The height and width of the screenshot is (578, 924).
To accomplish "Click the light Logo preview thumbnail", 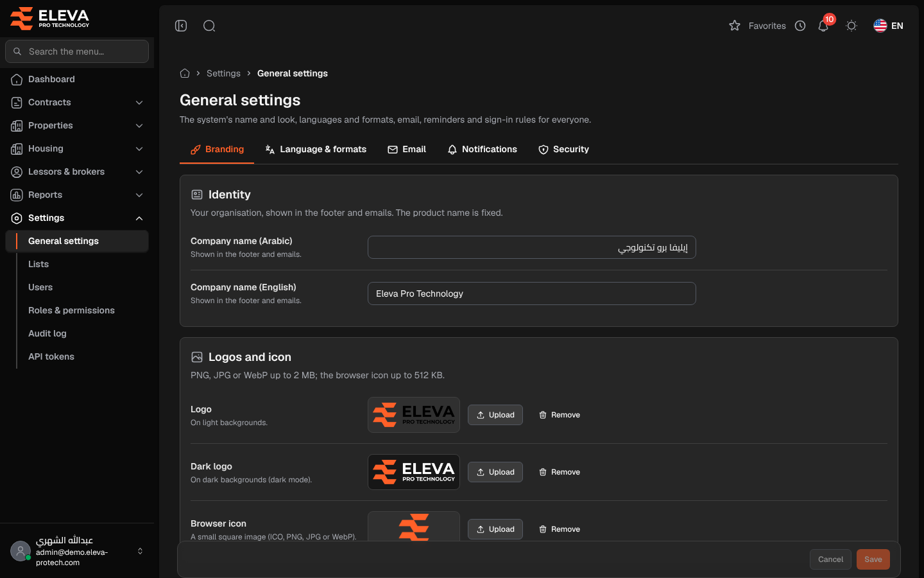I will [414, 415].
